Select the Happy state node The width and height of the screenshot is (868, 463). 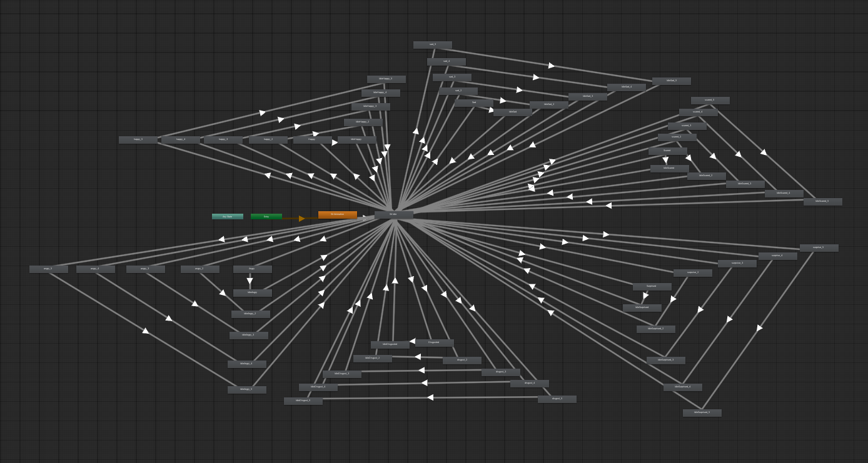pyautogui.click(x=313, y=140)
